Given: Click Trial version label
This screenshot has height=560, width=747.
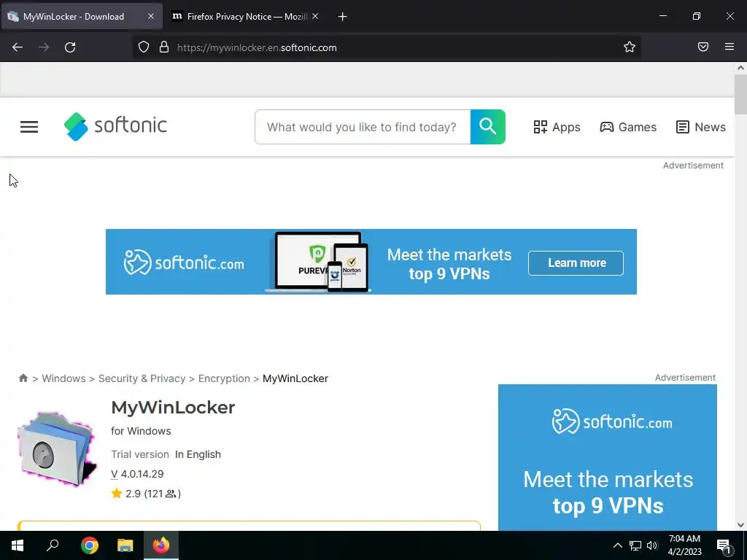Looking at the screenshot, I should (x=140, y=454).
